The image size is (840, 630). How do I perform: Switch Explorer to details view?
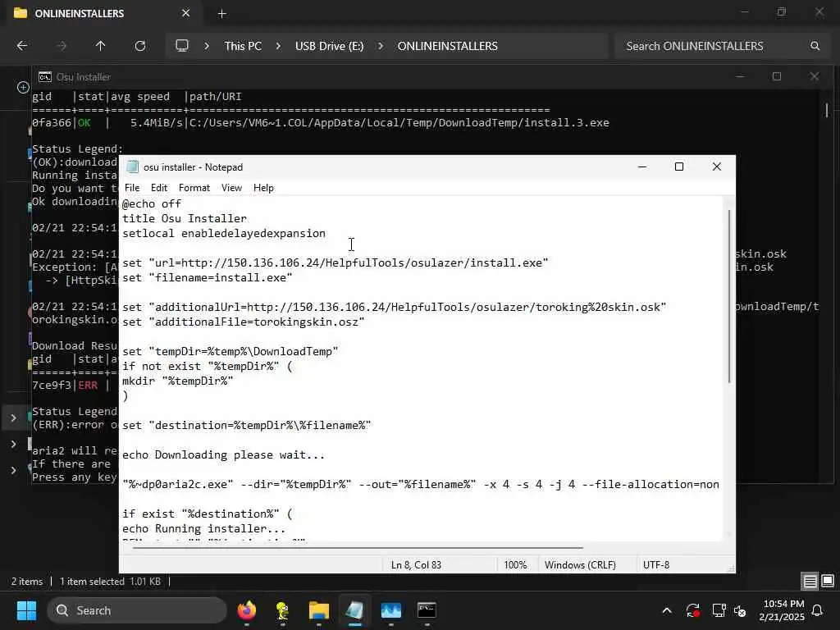click(x=810, y=582)
